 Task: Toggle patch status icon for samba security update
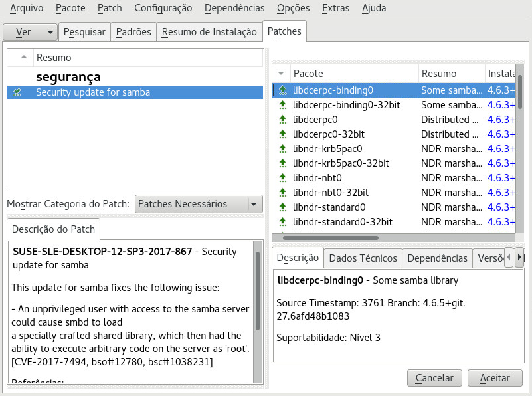click(17, 92)
